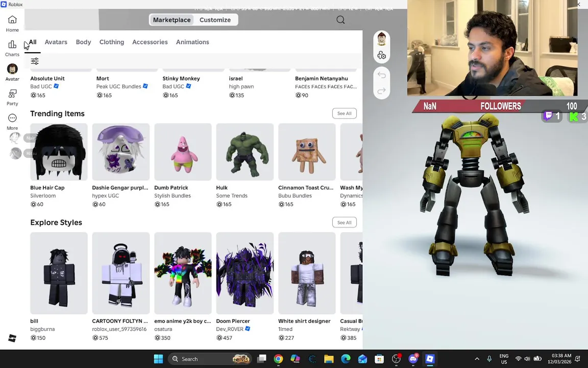Switch to the Marketplace toggle
588x368 pixels.
coord(171,20)
